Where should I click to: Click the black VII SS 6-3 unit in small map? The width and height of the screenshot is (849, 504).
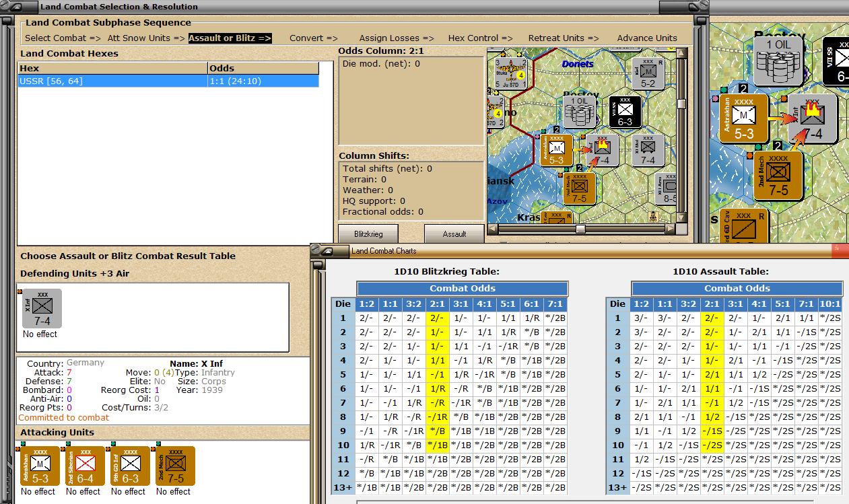(x=624, y=111)
